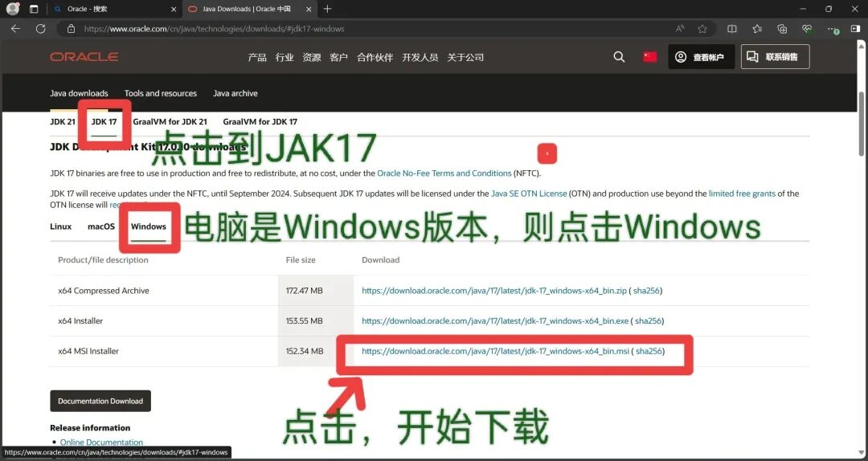Open Oracle No-Fee Terms and Conditions link
The image size is (868, 461).
pos(444,173)
